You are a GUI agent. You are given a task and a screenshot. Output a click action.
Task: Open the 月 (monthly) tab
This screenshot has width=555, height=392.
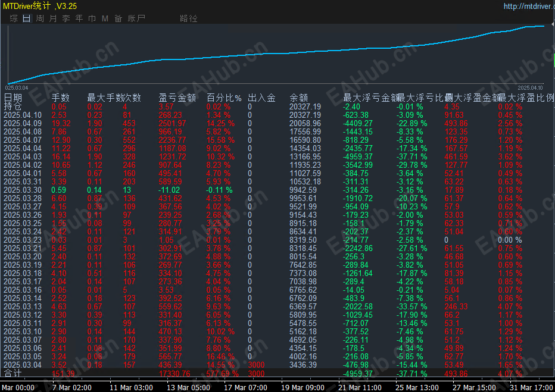click(x=53, y=18)
